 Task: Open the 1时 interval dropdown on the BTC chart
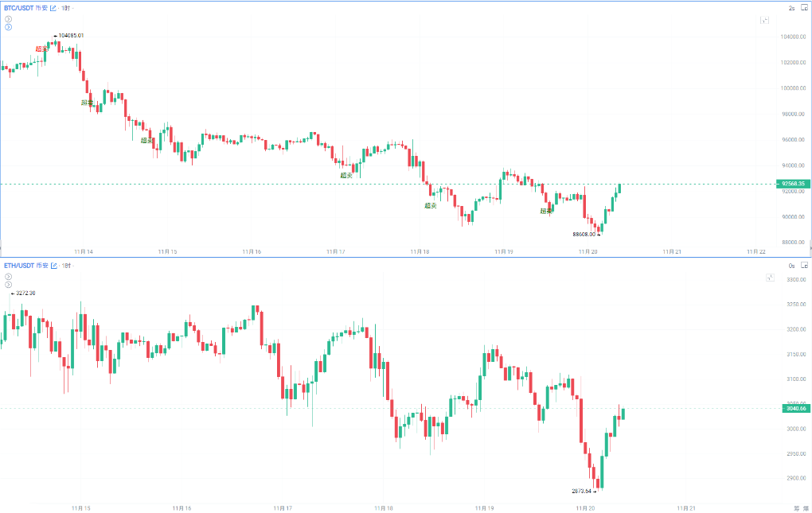point(65,8)
